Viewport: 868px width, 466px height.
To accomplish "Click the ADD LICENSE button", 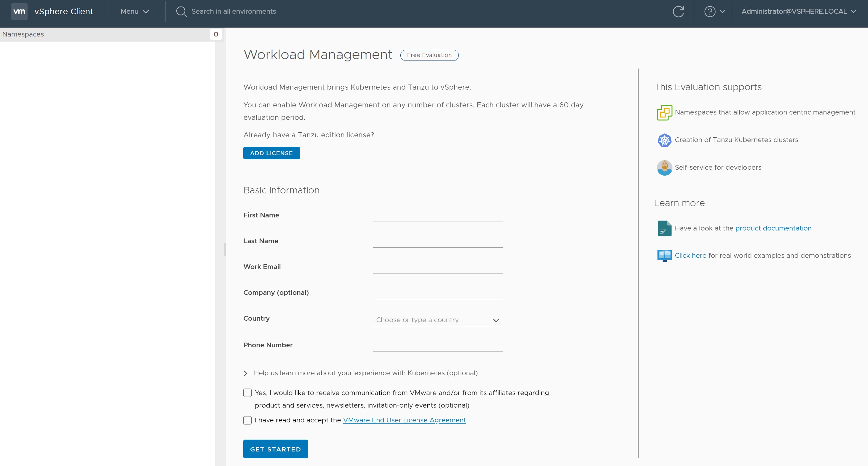I will (x=271, y=153).
